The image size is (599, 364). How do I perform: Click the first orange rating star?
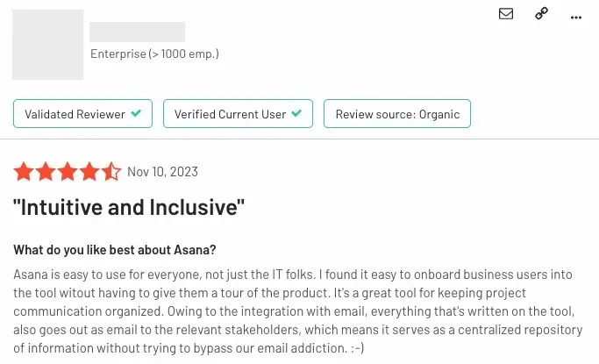click(x=24, y=171)
